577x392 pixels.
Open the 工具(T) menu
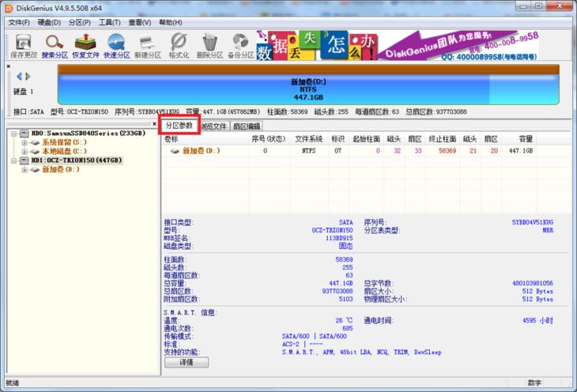(110, 22)
